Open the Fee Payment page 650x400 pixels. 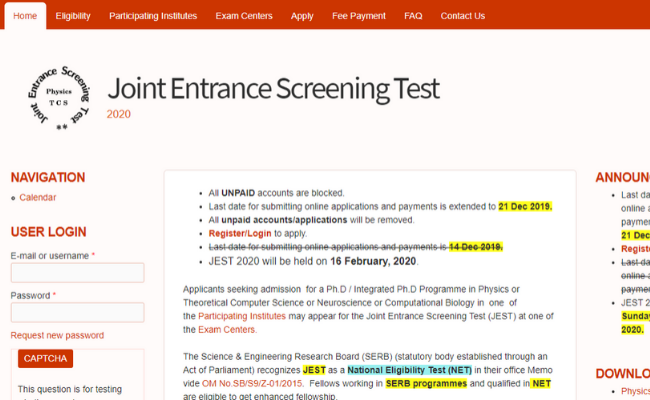(x=359, y=16)
